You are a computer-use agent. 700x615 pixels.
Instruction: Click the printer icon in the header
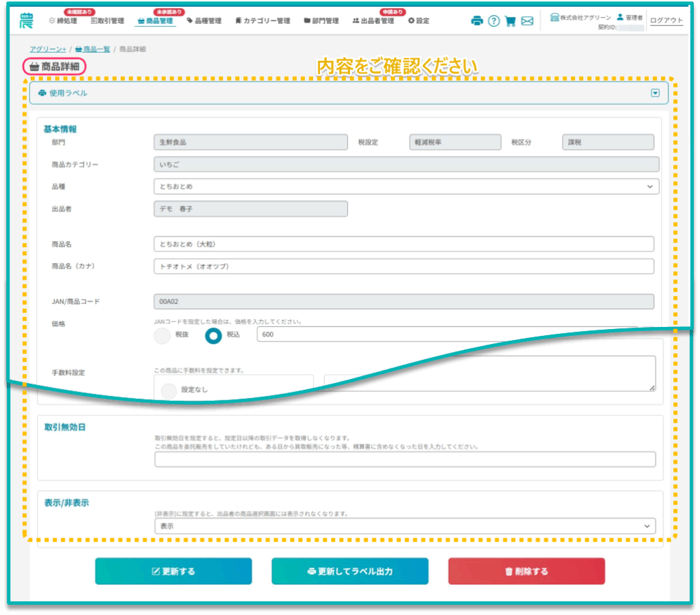tap(476, 21)
